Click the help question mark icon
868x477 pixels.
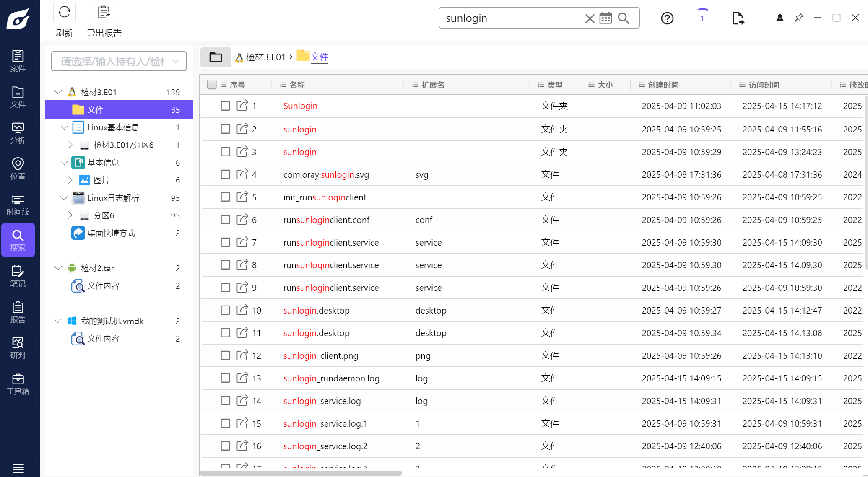point(667,18)
